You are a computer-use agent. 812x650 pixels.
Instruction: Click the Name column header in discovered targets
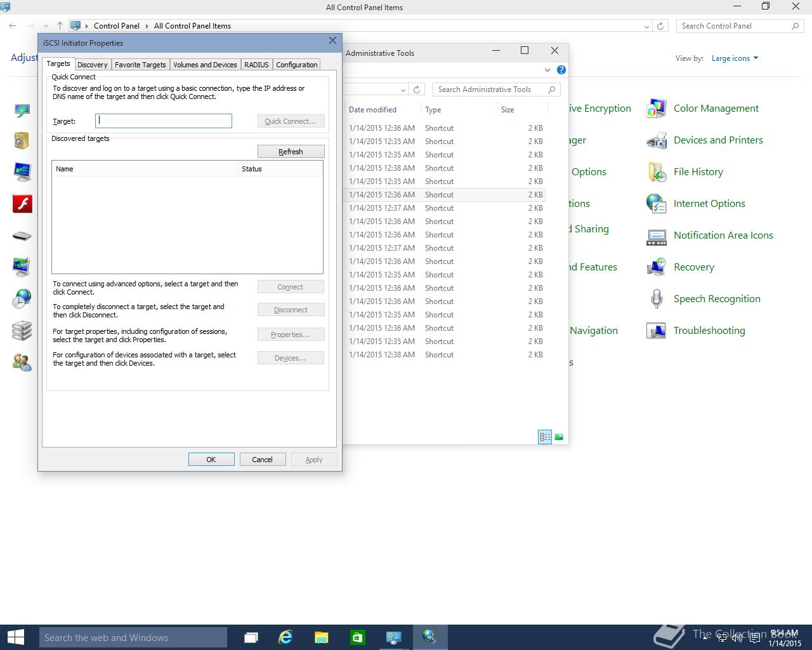tap(145, 169)
